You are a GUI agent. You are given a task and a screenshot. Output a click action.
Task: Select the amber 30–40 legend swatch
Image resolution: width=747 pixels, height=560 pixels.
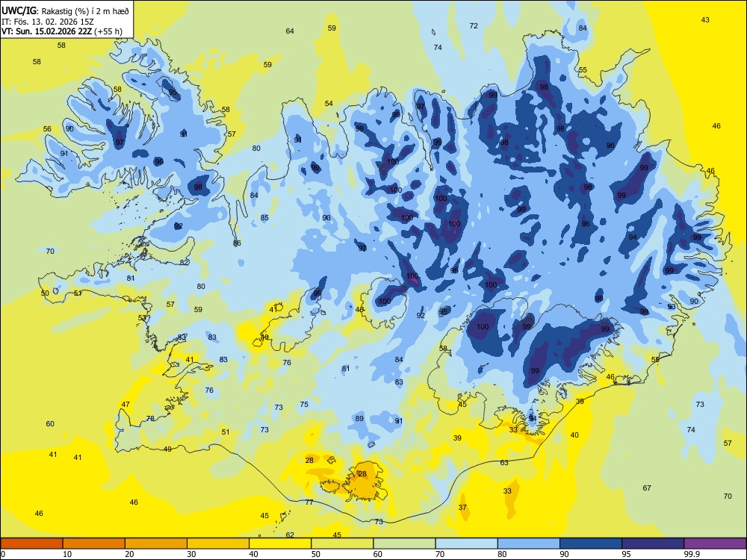[218, 544]
